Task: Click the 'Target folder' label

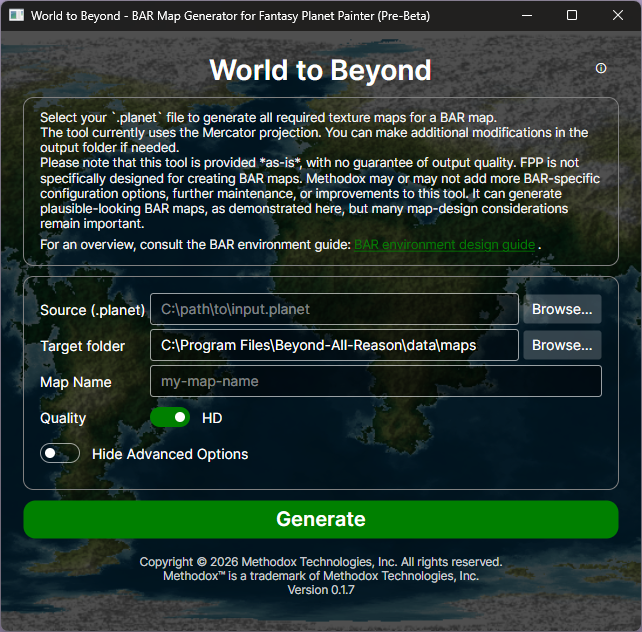Action: 82,346
